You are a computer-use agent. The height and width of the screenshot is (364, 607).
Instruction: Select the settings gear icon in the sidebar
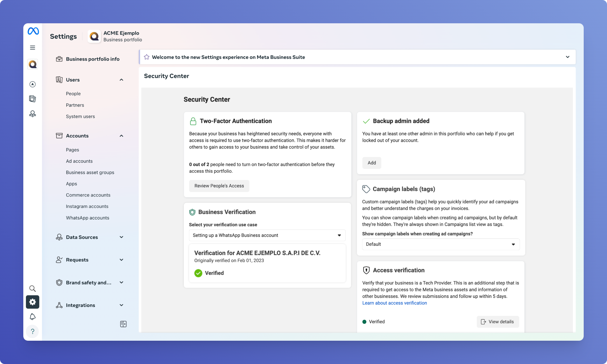coord(33,302)
